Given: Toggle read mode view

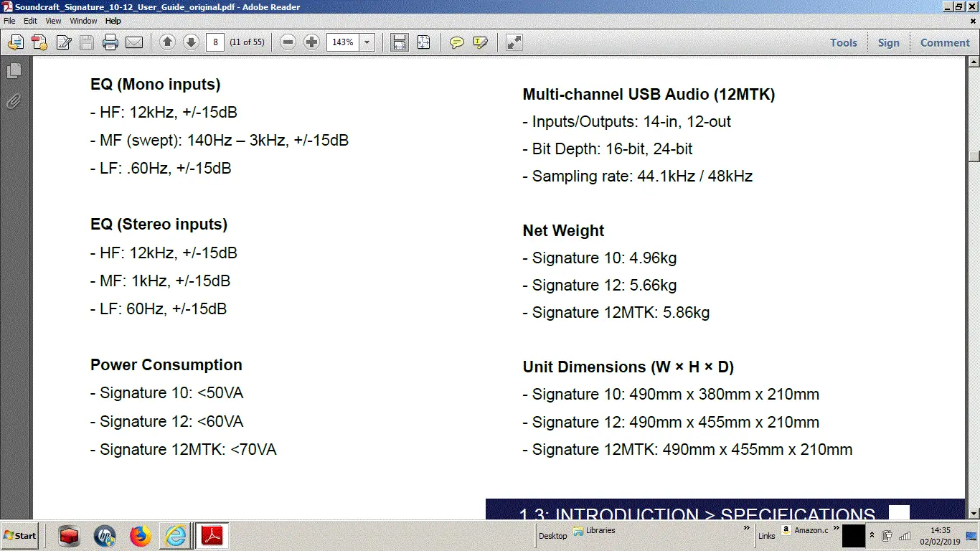Looking at the screenshot, I should point(514,42).
